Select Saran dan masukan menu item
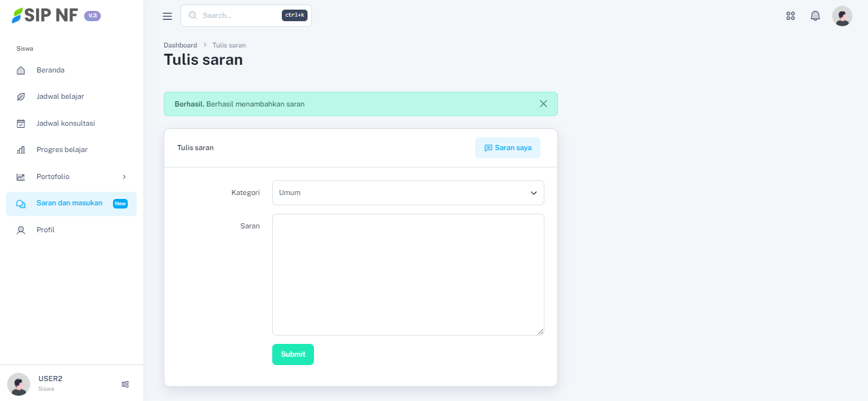Viewport: 868px width, 401px height. point(69,203)
